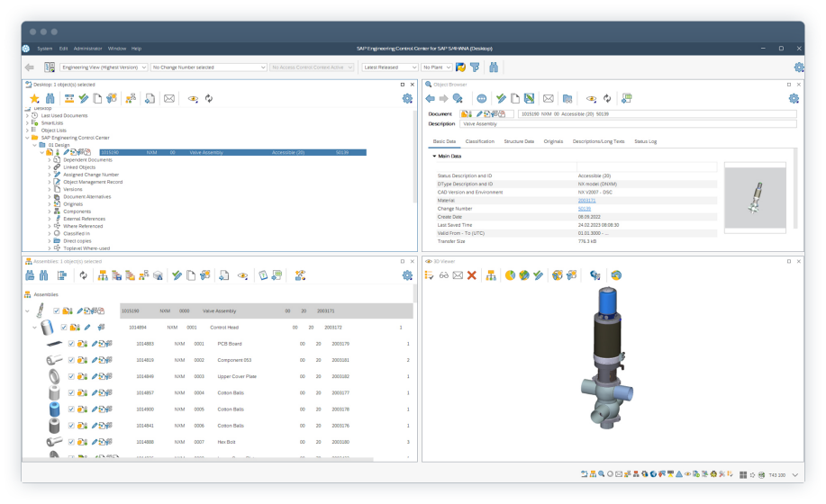
Task: Click the red X icon in 3D Viewer
Action: (x=472, y=275)
